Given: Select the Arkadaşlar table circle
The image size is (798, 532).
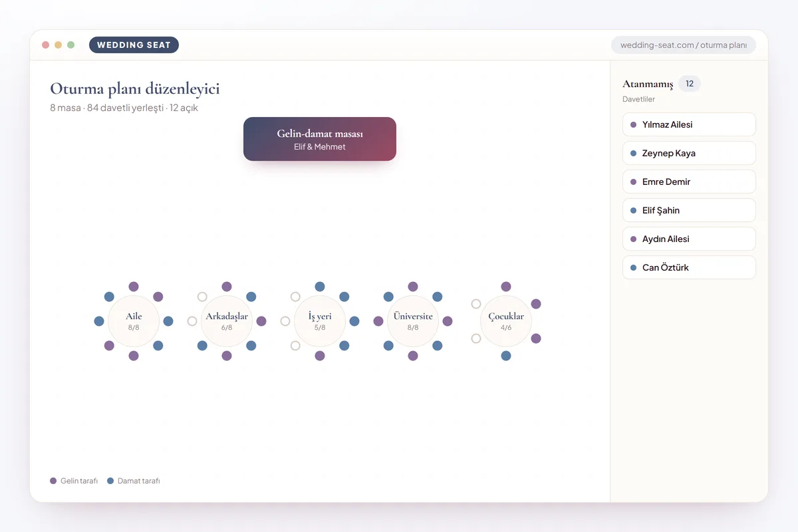Looking at the screenshot, I should pos(227,321).
